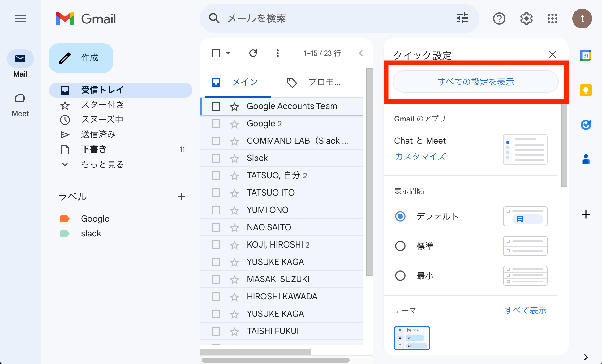Open the TAISHI FUKUI email
602x364 pixels.
click(x=282, y=331)
